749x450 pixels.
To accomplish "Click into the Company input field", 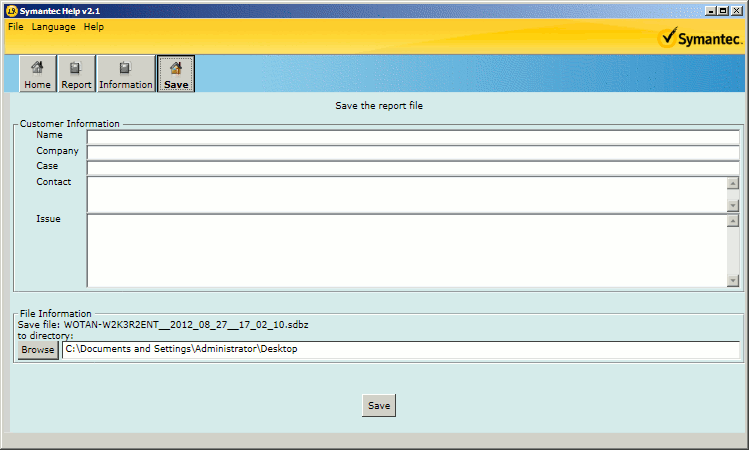I will (413, 152).
